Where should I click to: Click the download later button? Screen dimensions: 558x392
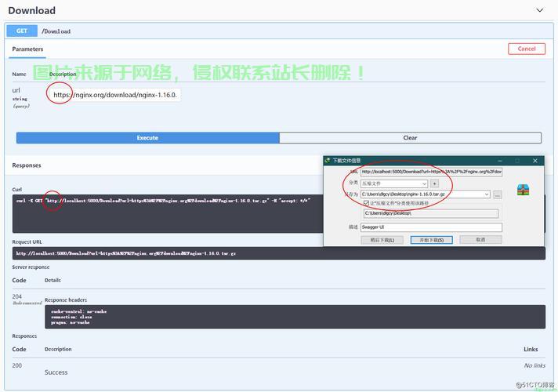click(x=382, y=240)
